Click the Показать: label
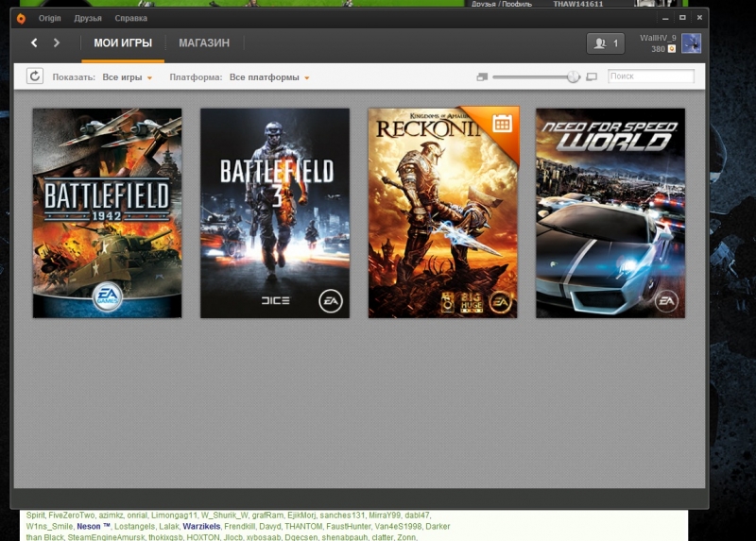The image size is (756, 541). coord(74,77)
